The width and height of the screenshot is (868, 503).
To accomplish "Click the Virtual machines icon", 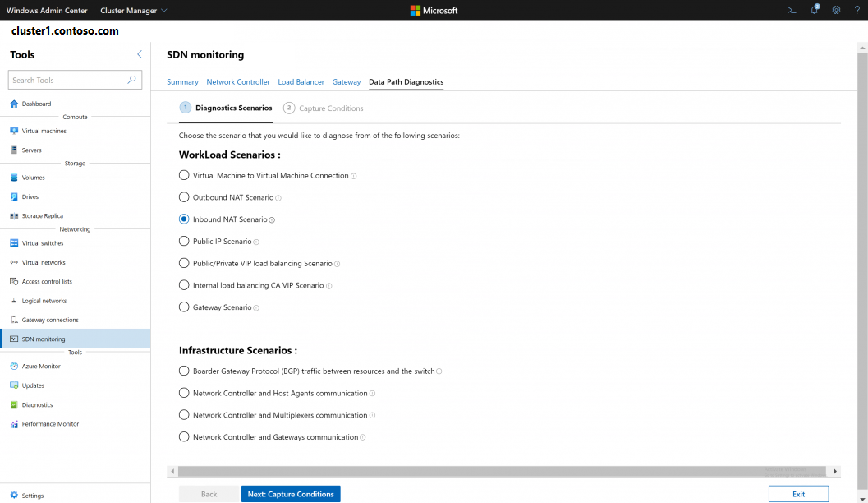I will click(14, 131).
